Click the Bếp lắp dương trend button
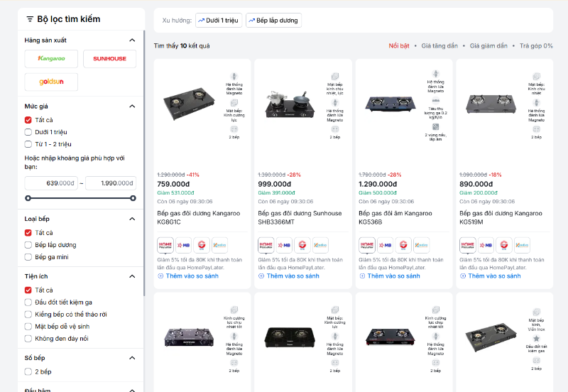This screenshot has height=392, width=568. click(273, 21)
